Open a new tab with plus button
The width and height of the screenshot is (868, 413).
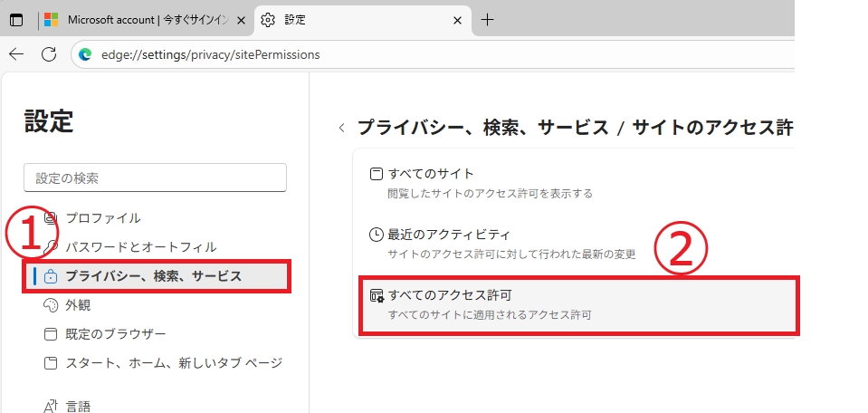pos(487,20)
